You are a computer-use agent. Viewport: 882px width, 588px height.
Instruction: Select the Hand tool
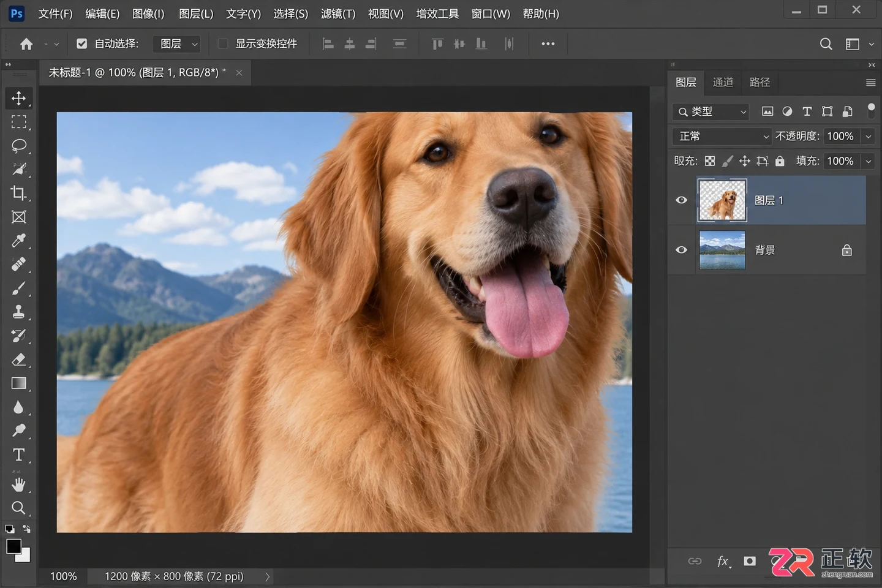tap(18, 484)
